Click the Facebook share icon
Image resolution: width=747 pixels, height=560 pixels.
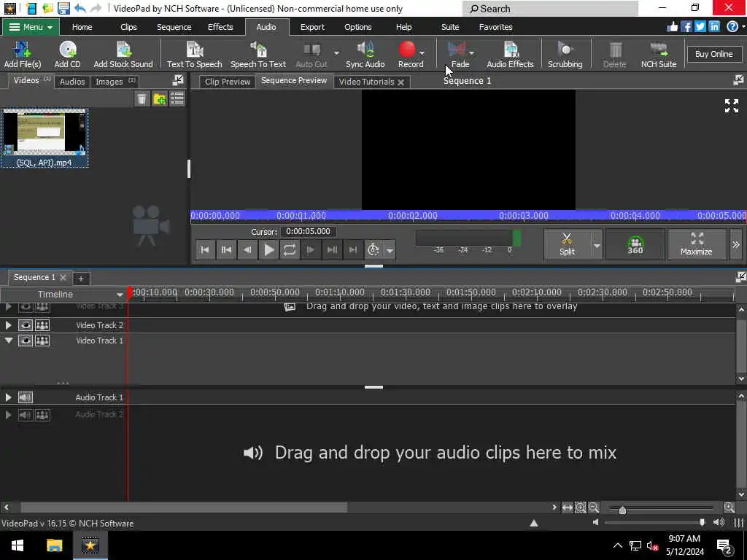pyautogui.click(x=686, y=27)
